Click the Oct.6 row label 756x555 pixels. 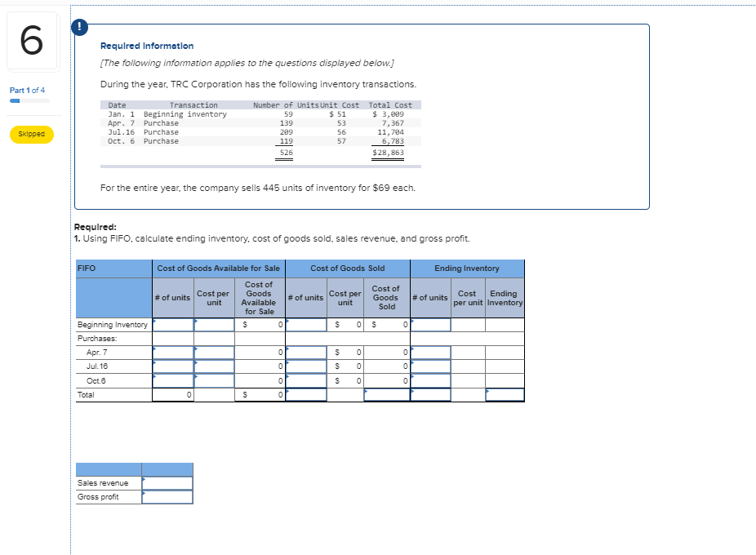96,381
